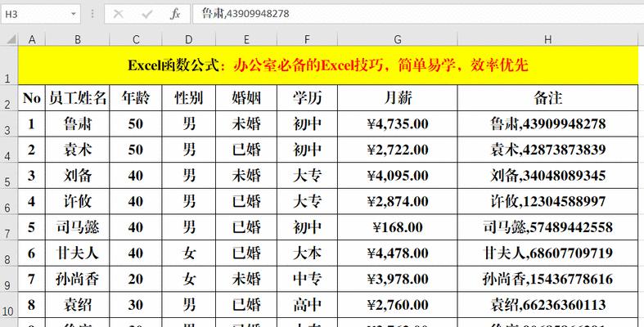Image resolution: width=644 pixels, height=327 pixels.
Task: Select column F header
Action: coord(307,39)
